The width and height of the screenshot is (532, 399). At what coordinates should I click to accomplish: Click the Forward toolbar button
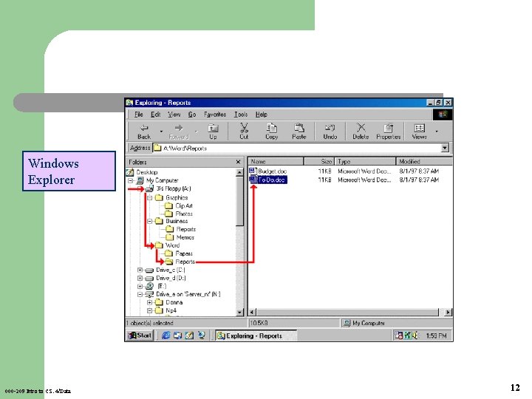(x=179, y=132)
